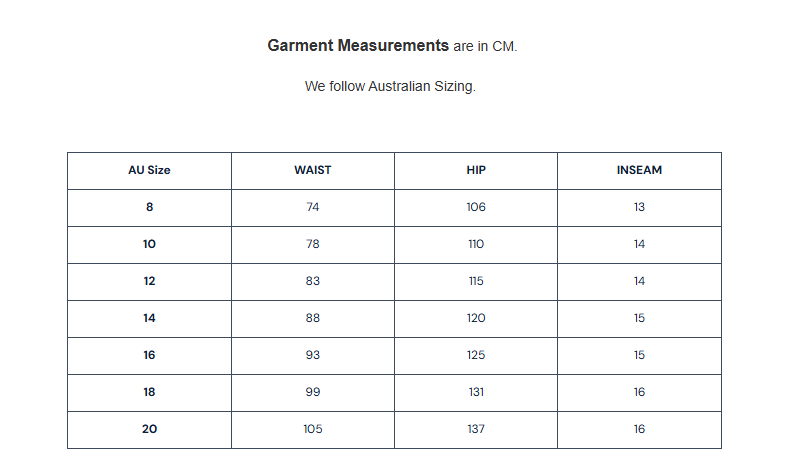
Task: Click the AU Size column header
Action: coord(149,170)
